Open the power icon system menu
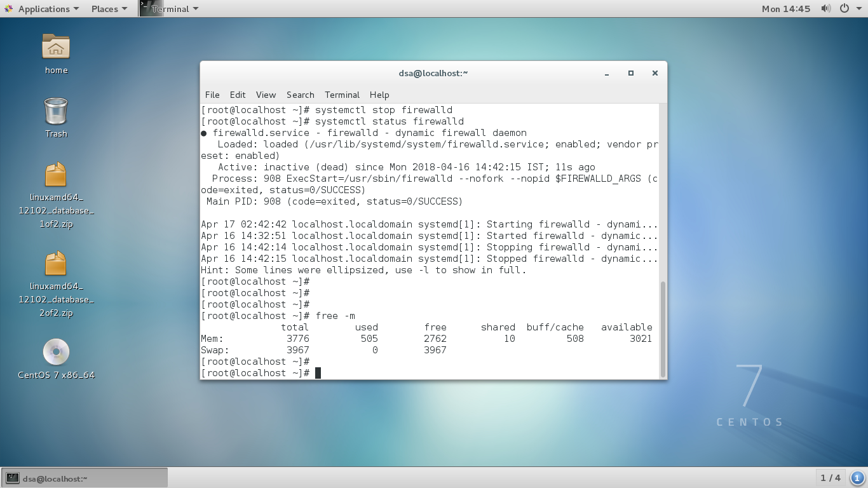Image resolution: width=868 pixels, height=488 pixels. [844, 8]
